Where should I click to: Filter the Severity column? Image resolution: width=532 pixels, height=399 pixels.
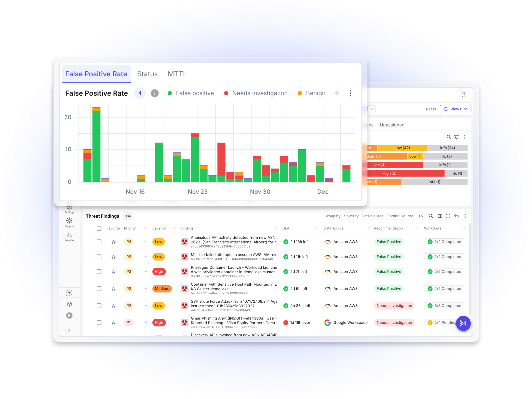(x=174, y=228)
